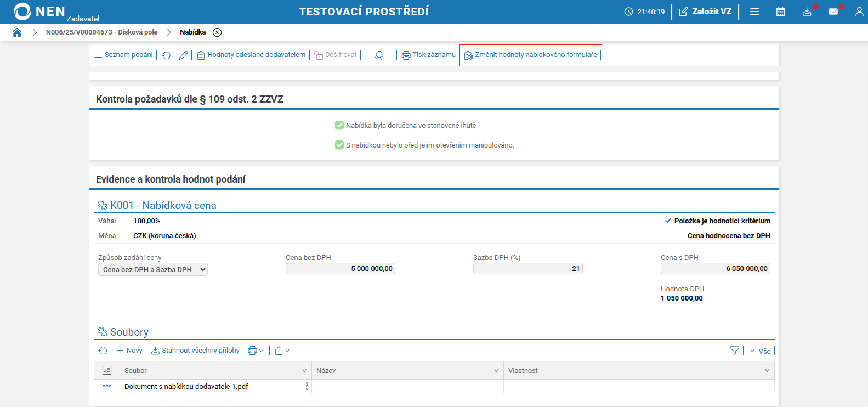868x407 pixels.
Task: Click 'Stáhnout všechny přílohy' link
Action: point(195,351)
